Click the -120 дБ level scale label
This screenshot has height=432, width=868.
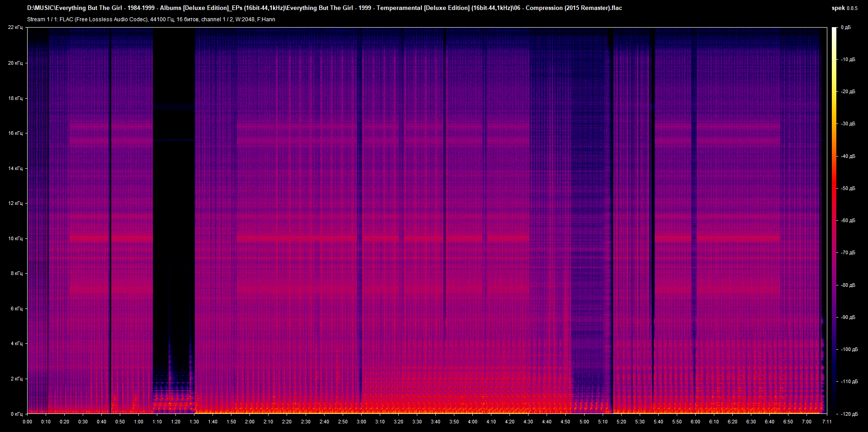pos(849,414)
